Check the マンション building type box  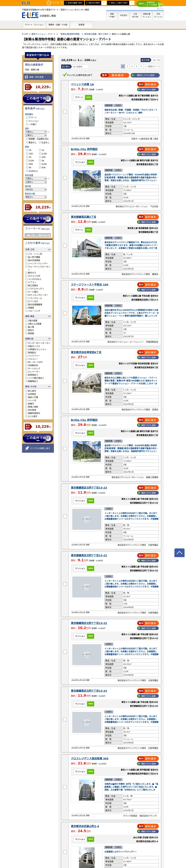click(x=27, y=121)
